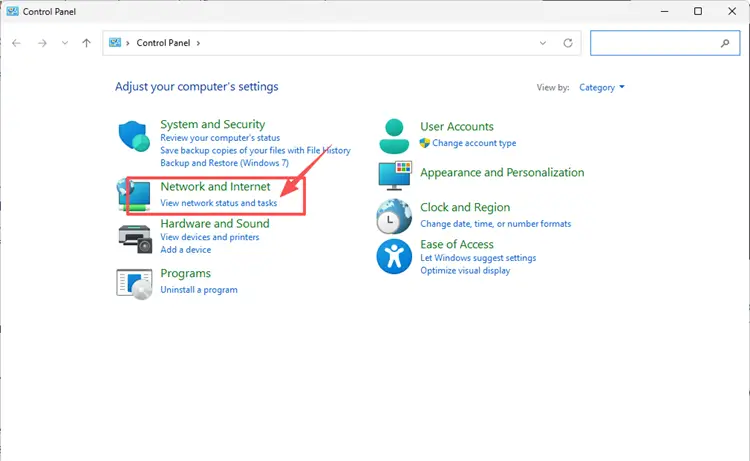Click the up one level arrow
750x461 pixels.
86,43
